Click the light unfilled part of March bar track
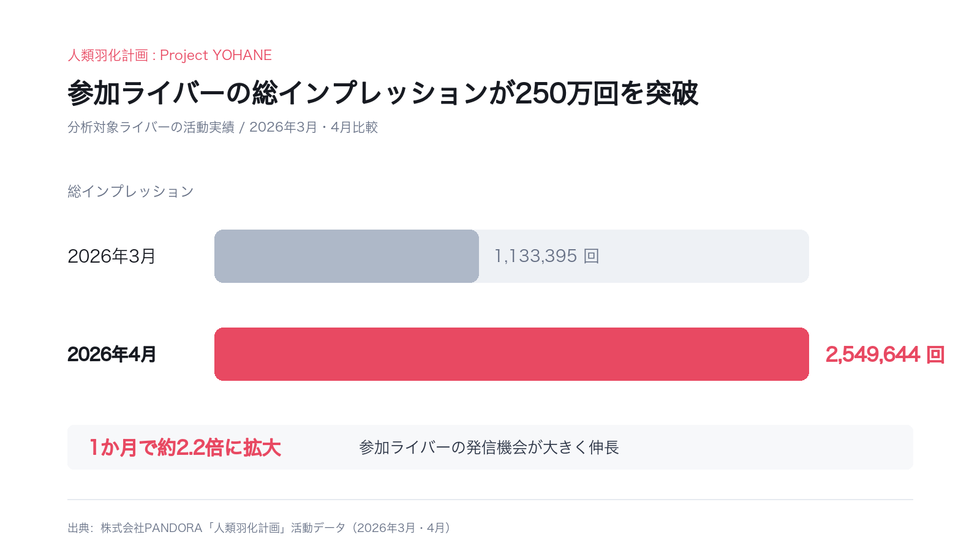 pyautogui.click(x=644, y=256)
